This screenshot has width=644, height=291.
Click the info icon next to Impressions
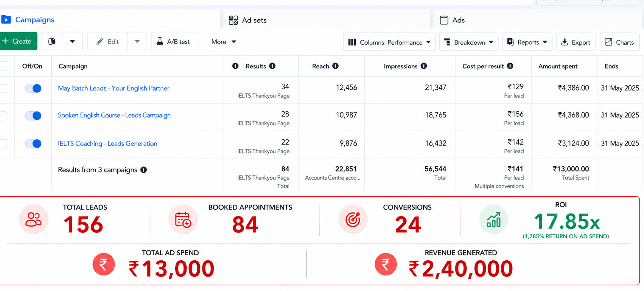pos(424,66)
